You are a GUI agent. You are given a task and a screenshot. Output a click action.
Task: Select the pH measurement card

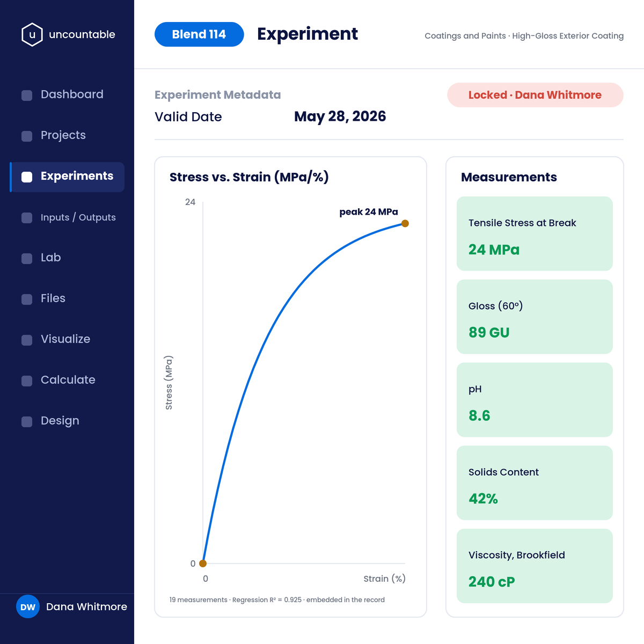click(x=535, y=400)
